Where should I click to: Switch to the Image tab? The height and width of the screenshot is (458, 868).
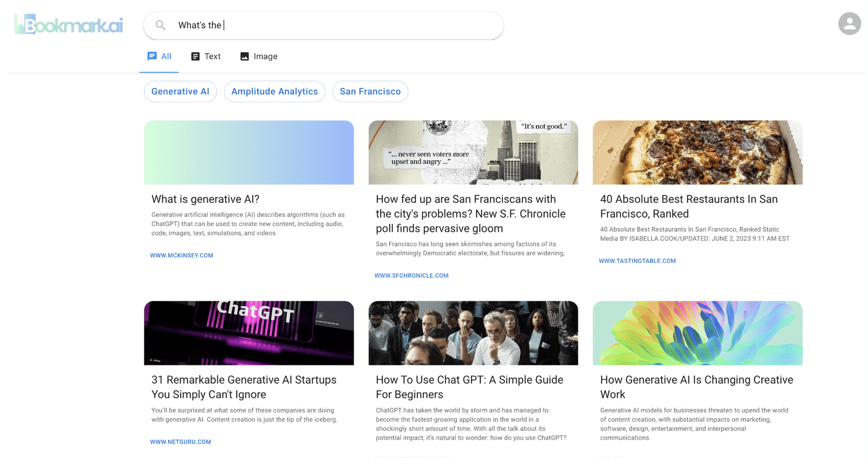click(x=258, y=56)
